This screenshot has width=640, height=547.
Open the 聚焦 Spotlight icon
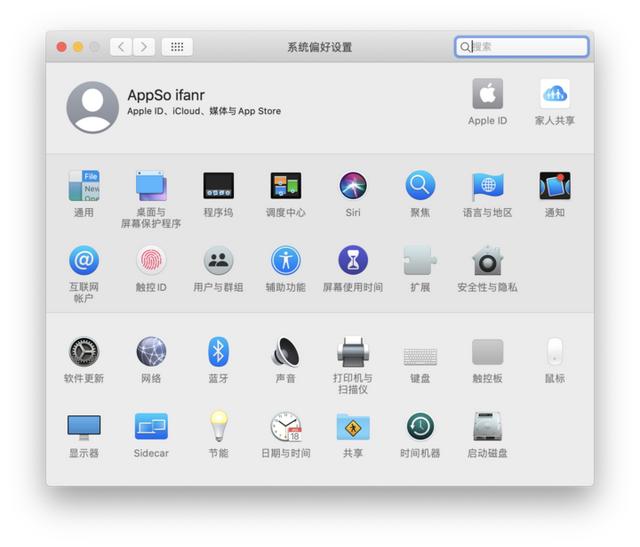coord(420,186)
